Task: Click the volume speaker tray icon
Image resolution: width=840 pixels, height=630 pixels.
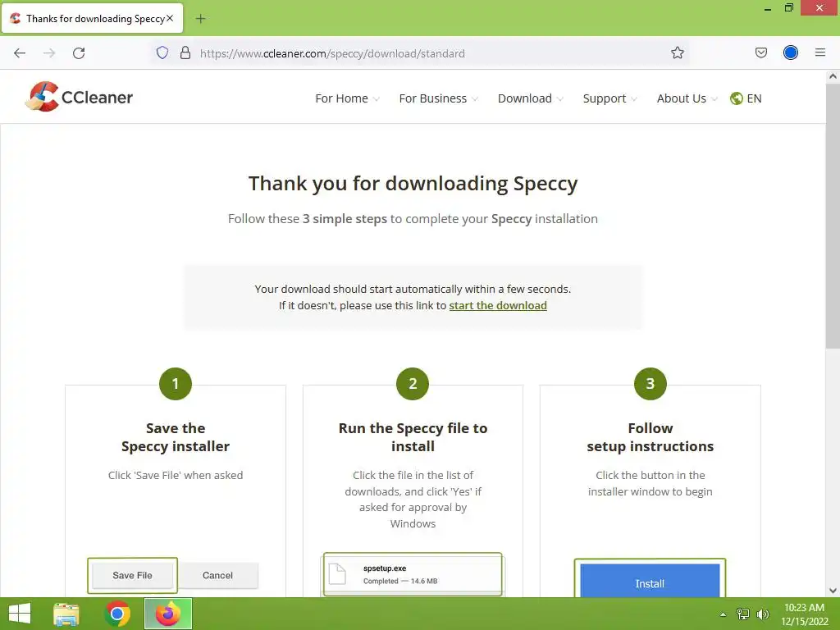Action: click(762, 614)
